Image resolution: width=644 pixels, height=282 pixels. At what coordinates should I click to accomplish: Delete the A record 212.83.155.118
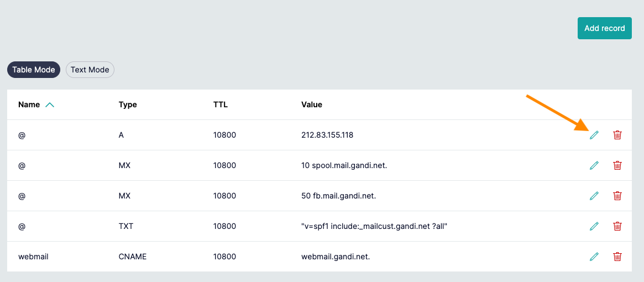[617, 135]
